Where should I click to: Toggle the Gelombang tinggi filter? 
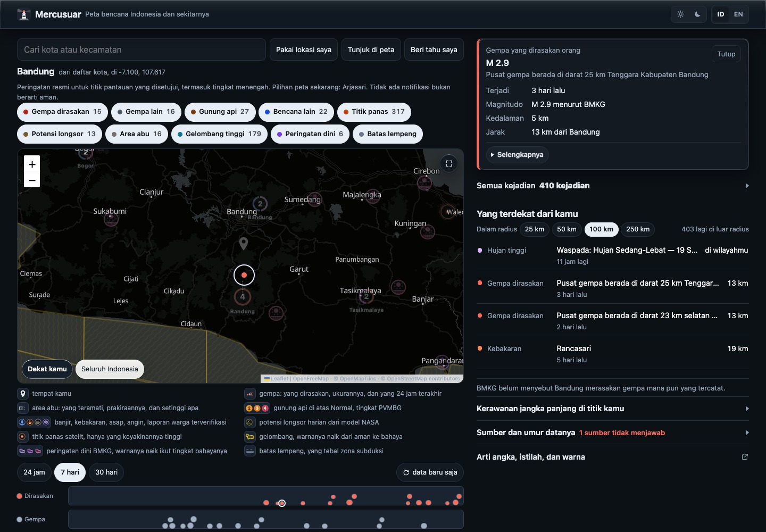tap(220, 134)
